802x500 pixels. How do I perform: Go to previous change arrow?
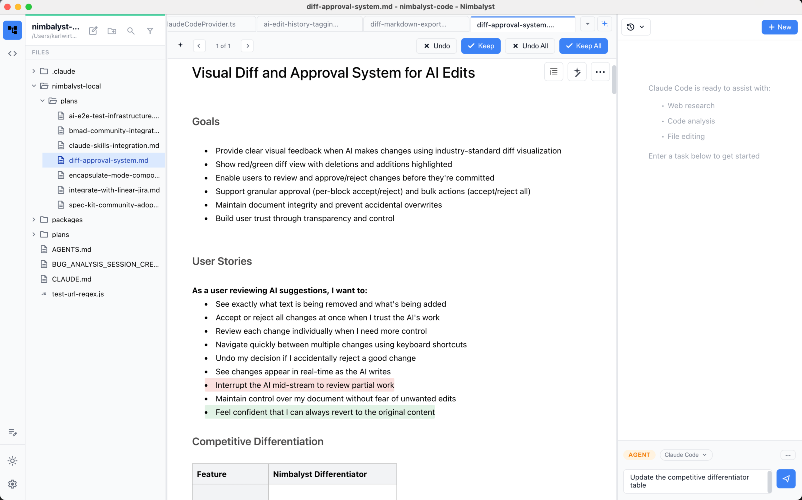199,46
